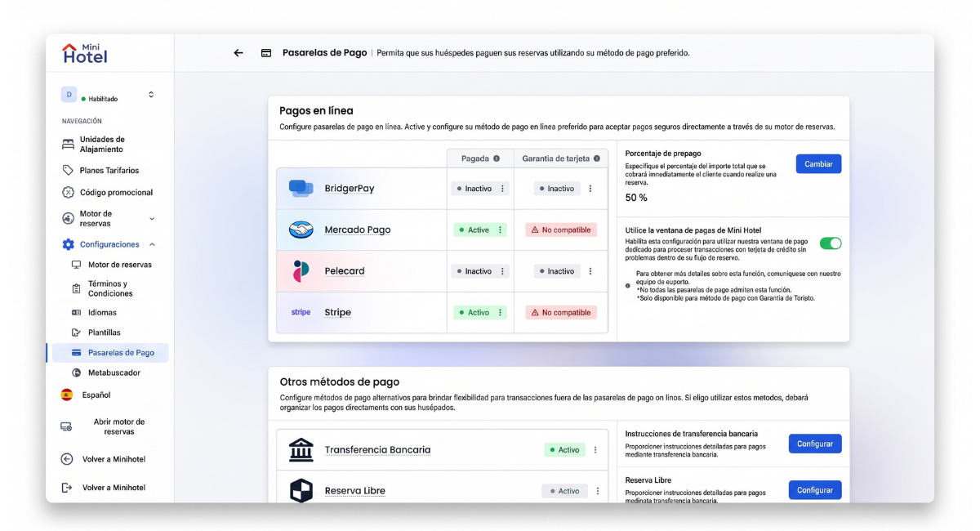Click the tag icon for Planes Tarifarios
The image size is (980, 531).
point(68,171)
